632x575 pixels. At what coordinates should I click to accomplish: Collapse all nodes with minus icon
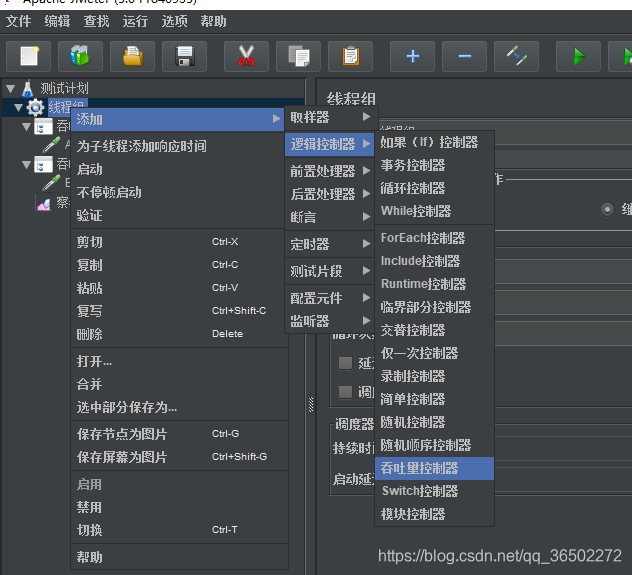464,56
